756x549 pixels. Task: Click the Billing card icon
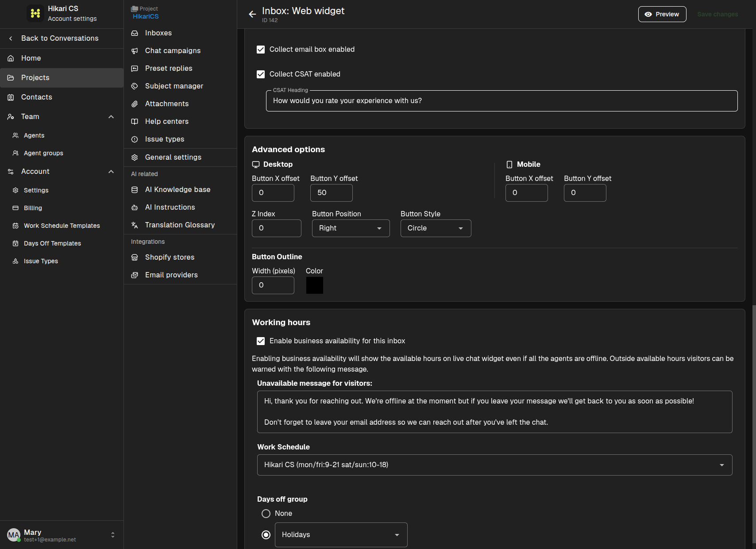pyautogui.click(x=15, y=208)
